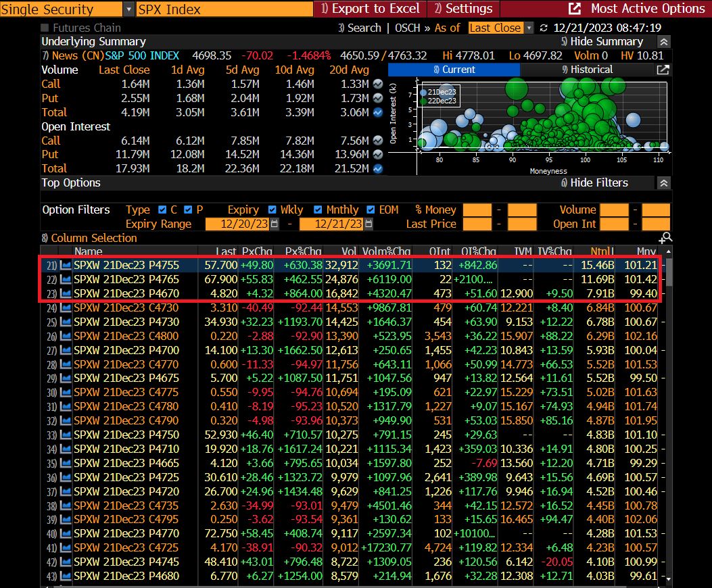
Task: Open chart icon for SPXW 21Dec23 P4725
Action: (x=66, y=477)
